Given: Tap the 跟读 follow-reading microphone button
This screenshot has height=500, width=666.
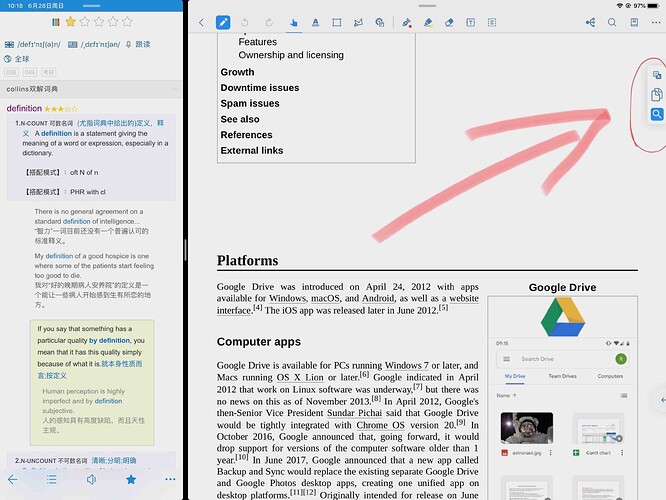Looking at the screenshot, I should tap(138, 44).
